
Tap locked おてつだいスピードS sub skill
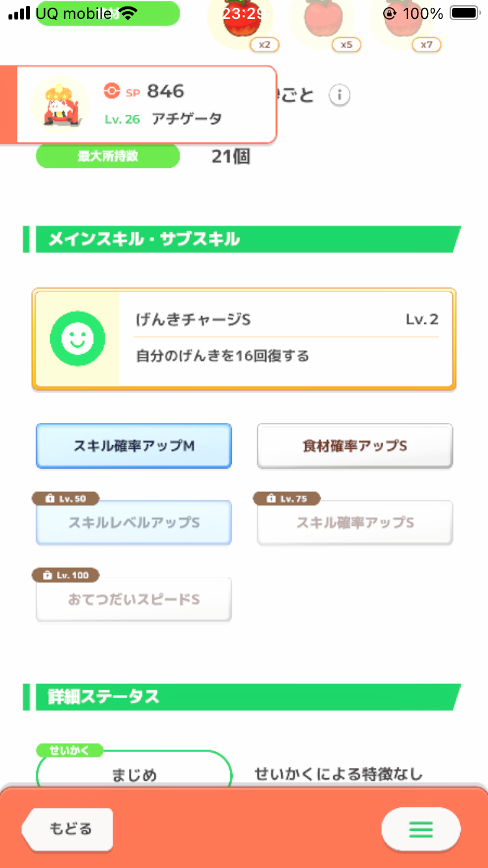point(133,599)
